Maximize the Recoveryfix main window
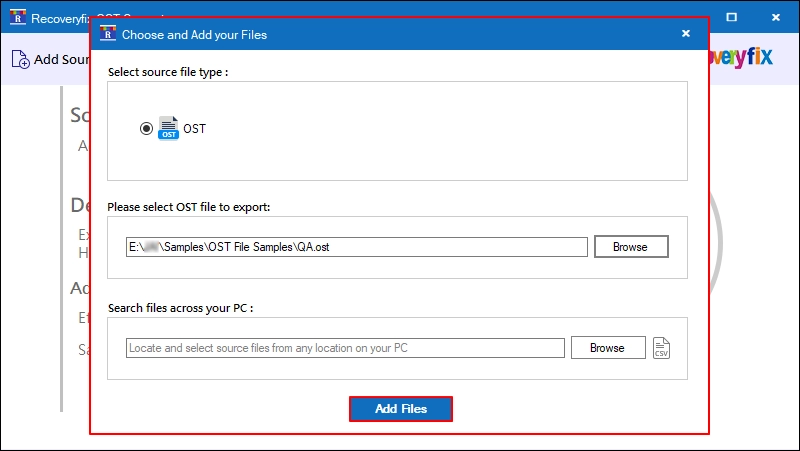 coord(731,17)
